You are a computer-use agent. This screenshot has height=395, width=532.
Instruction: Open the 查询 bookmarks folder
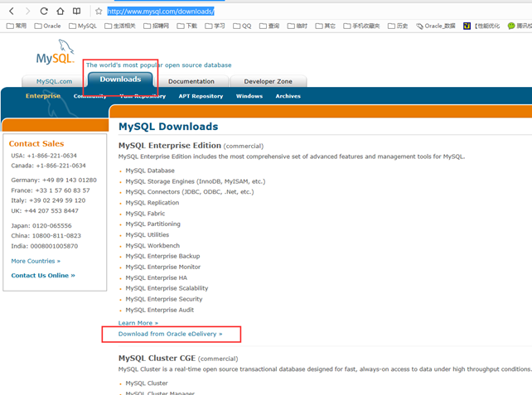269,26
